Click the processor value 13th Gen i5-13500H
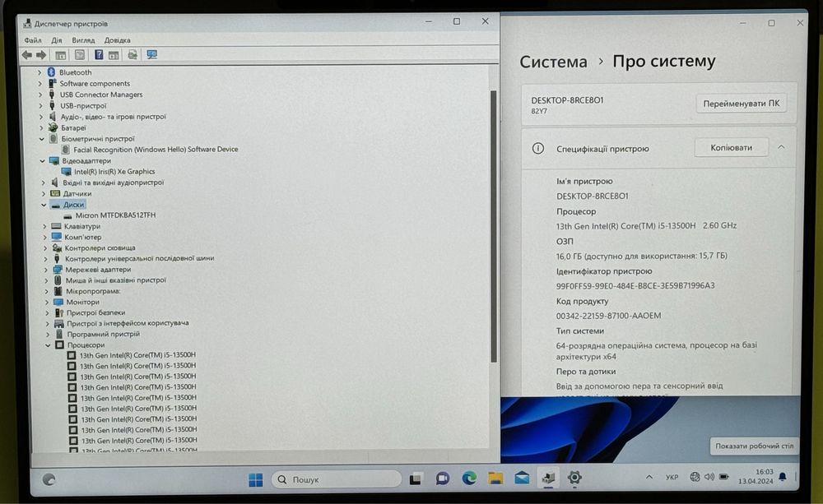 [646, 225]
